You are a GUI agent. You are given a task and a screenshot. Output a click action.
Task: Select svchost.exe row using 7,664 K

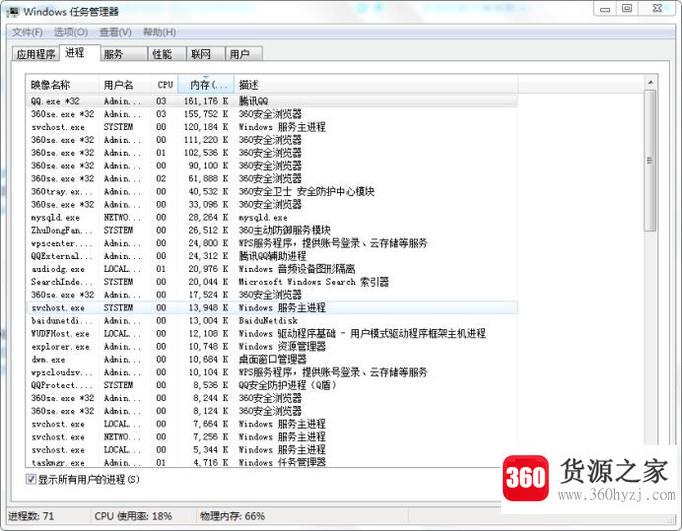click(272, 424)
